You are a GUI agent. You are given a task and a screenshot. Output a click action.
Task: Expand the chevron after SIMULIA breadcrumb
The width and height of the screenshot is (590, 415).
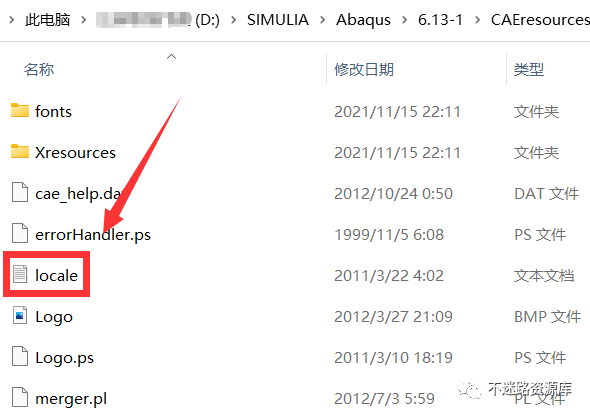322,20
